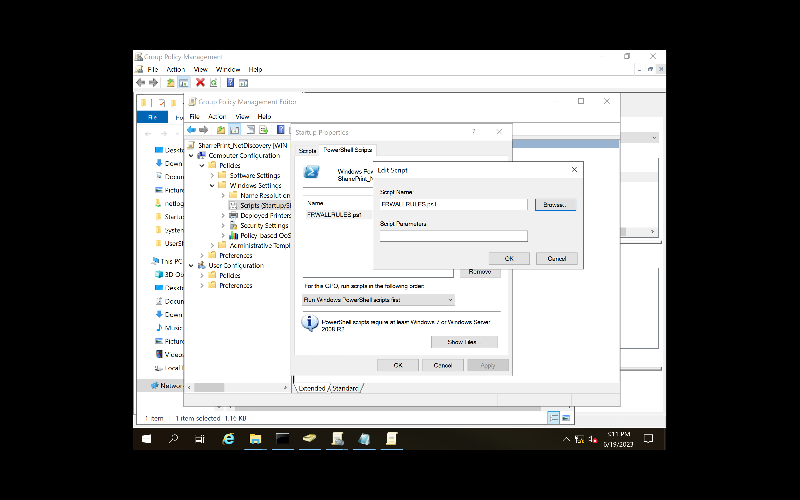
Task: Open Help menu in Management Editor
Action: (264, 116)
